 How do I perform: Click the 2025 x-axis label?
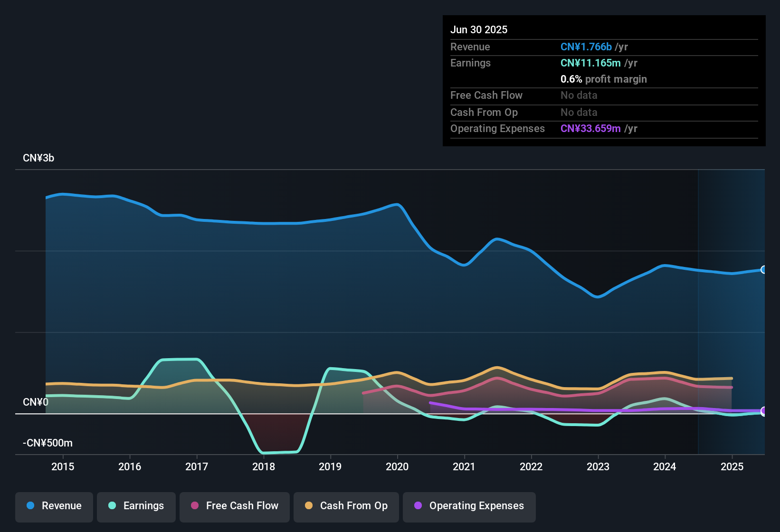coord(732,466)
